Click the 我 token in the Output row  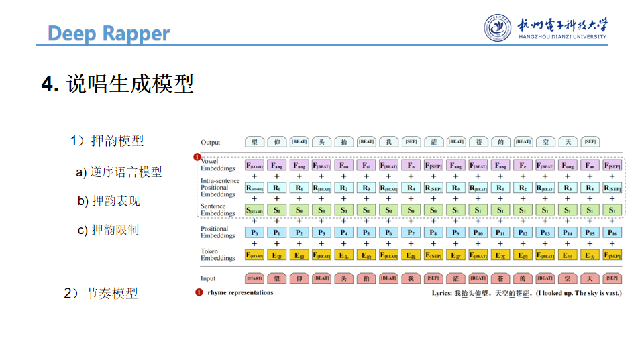(388, 142)
